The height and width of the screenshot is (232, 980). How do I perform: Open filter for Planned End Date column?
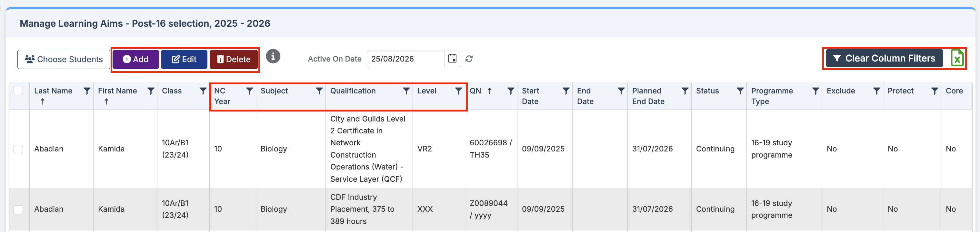[685, 91]
